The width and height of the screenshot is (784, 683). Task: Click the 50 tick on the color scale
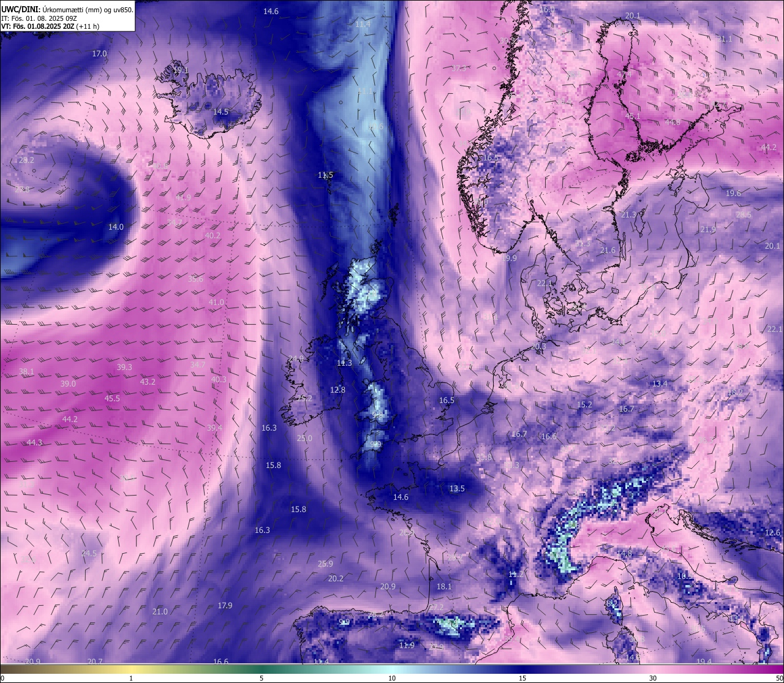(x=779, y=678)
